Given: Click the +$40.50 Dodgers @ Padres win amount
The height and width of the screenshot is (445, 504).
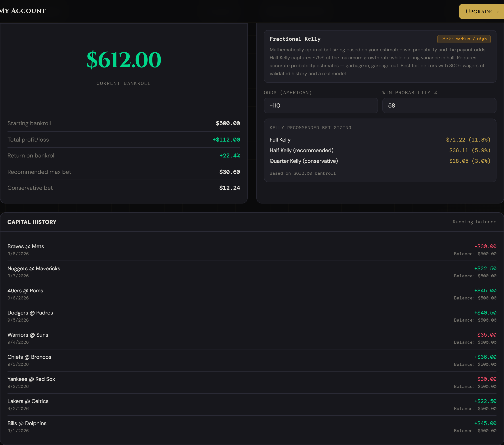Looking at the screenshot, I should tap(485, 313).
